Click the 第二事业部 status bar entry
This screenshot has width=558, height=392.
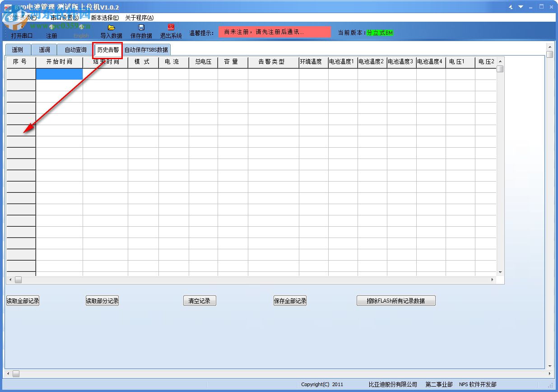click(439, 385)
